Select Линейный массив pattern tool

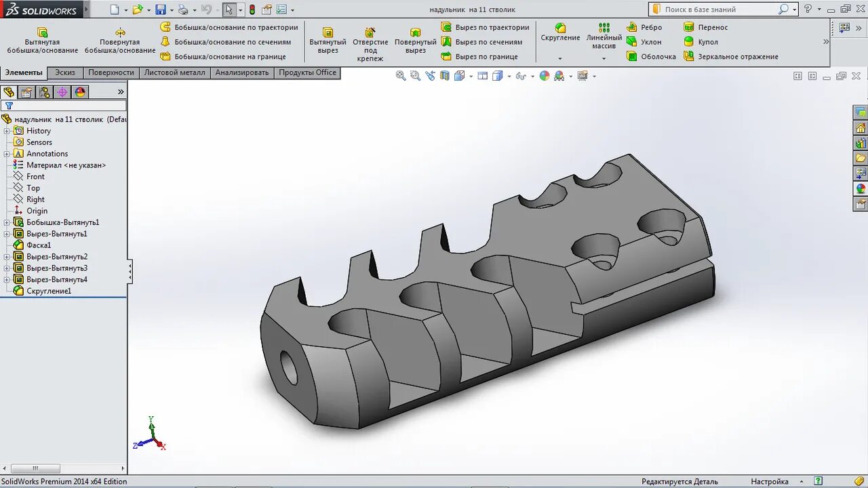point(604,36)
